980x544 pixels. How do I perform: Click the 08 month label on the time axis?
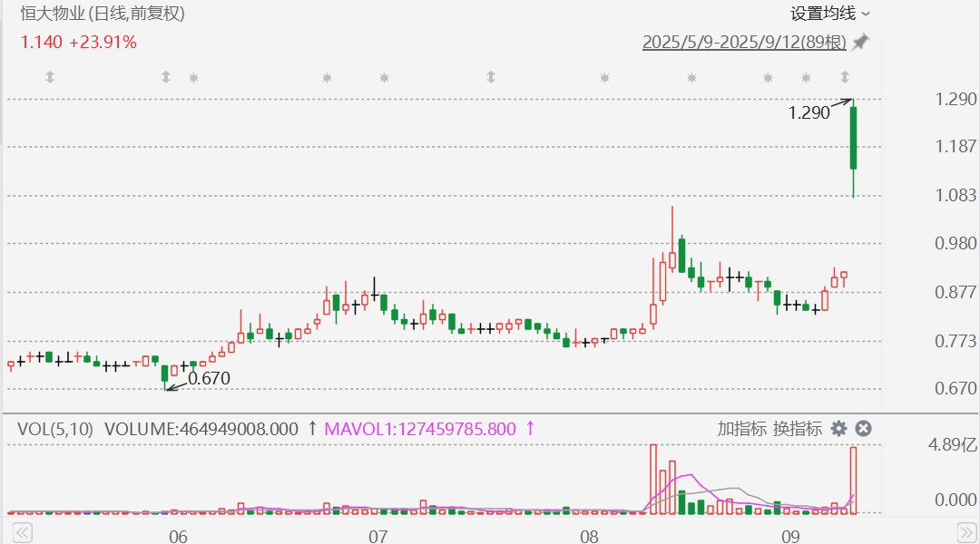(x=590, y=536)
